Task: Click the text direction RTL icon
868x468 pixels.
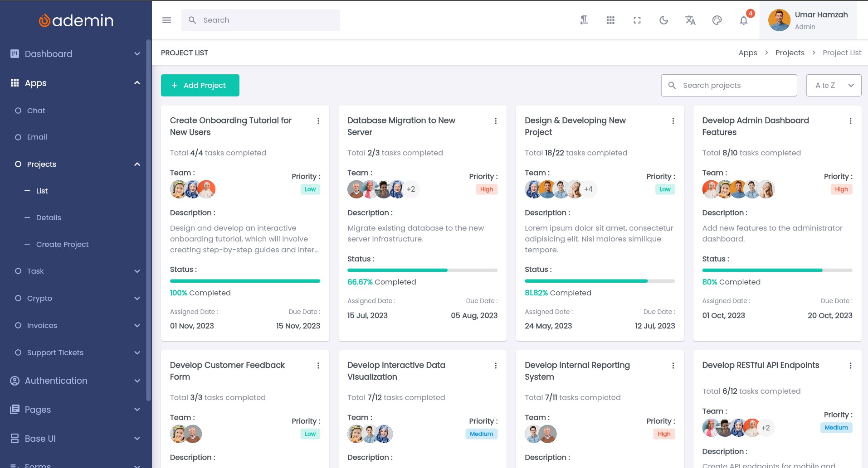Action: tap(584, 20)
